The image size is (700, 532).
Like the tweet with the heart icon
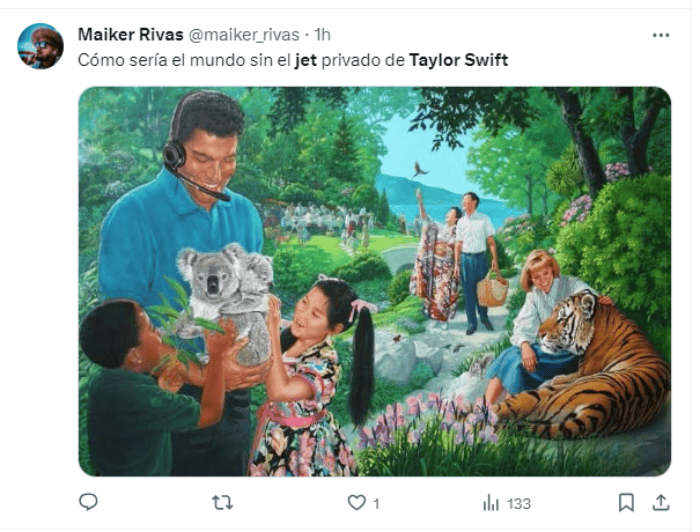[356, 503]
